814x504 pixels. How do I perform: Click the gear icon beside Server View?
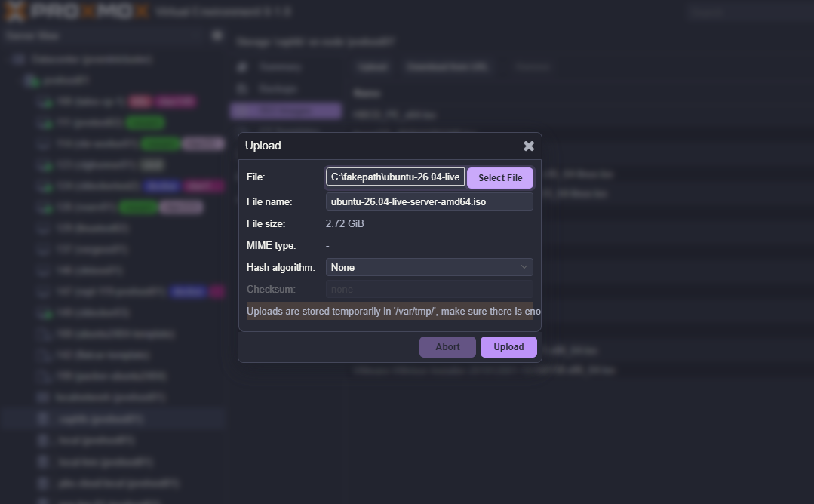click(x=218, y=35)
